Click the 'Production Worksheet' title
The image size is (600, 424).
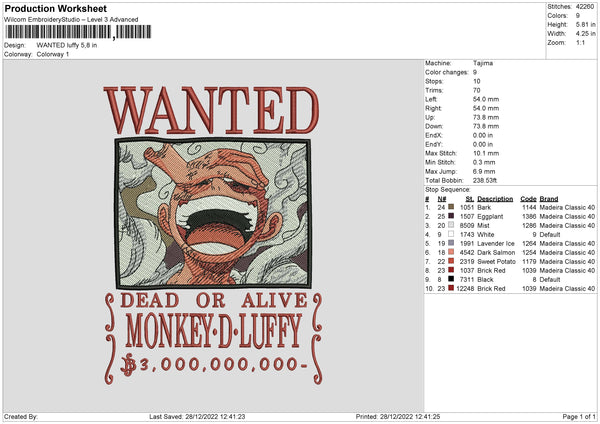click(55, 8)
